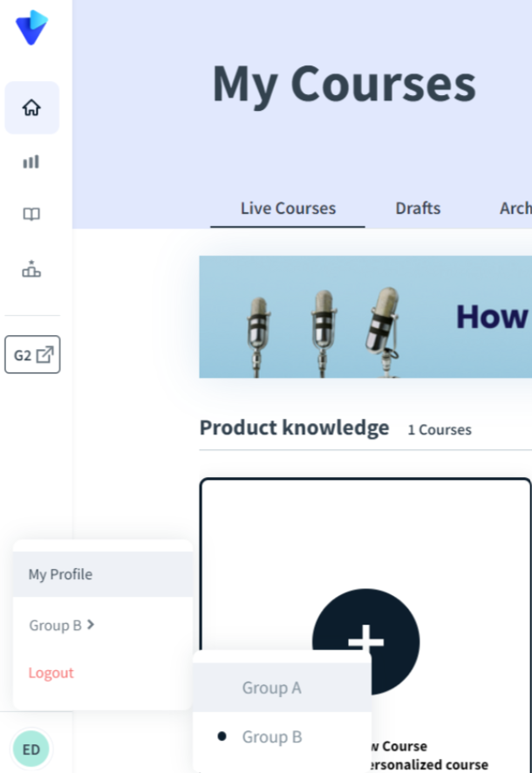Open the open-book library icon
The image size is (532, 773).
click(31, 214)
